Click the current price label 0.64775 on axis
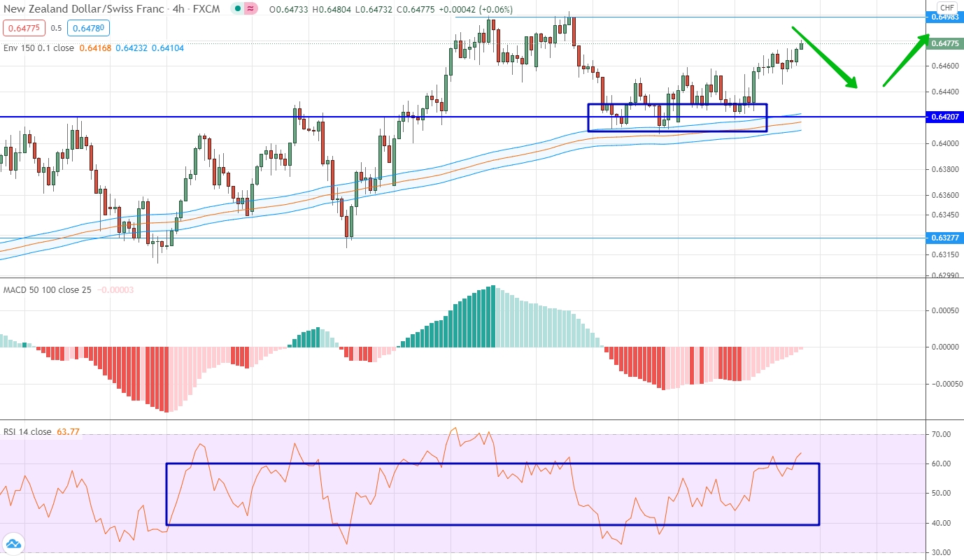Screen dimensions: 964x560 pyautogui.click(x=945, y=43)
